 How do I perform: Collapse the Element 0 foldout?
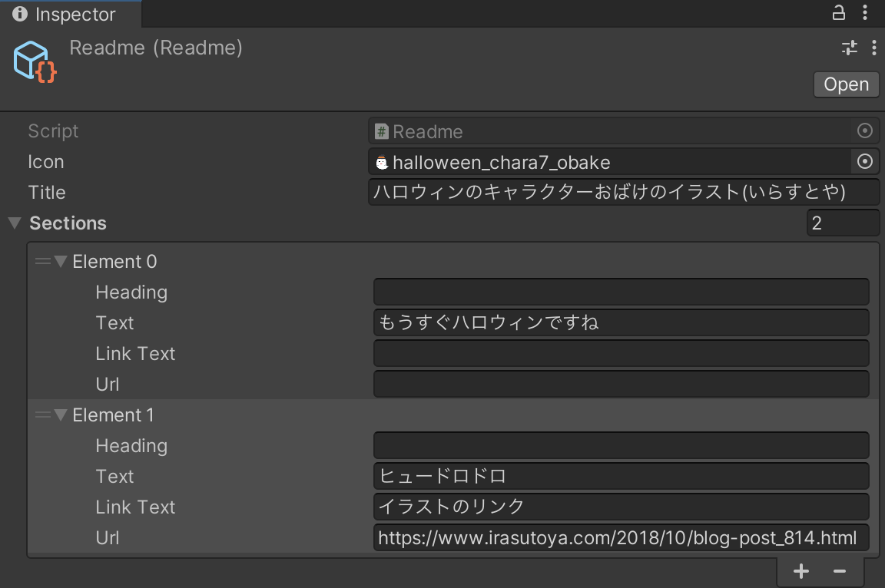61,261
